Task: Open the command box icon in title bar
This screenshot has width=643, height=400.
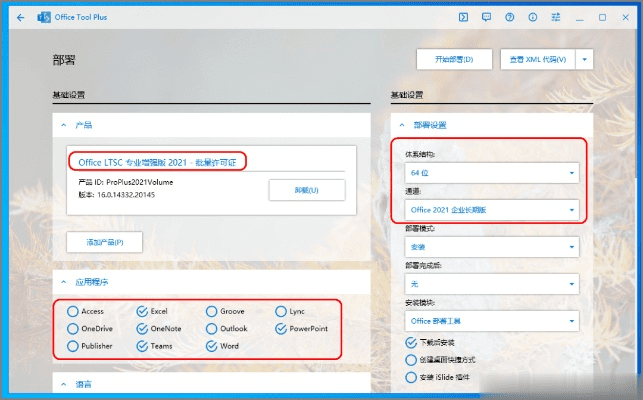Action: coord(463,17)
